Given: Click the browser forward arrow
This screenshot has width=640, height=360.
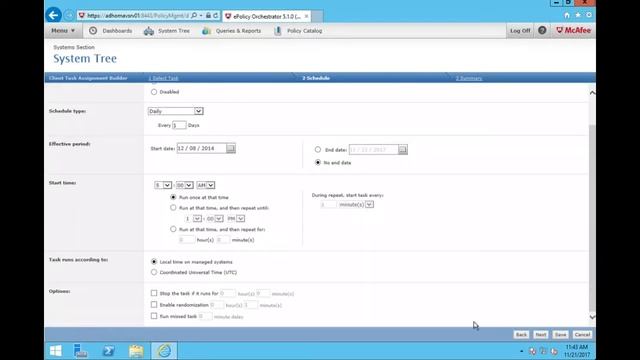Looking at the screenshot, I should [69, 16].
